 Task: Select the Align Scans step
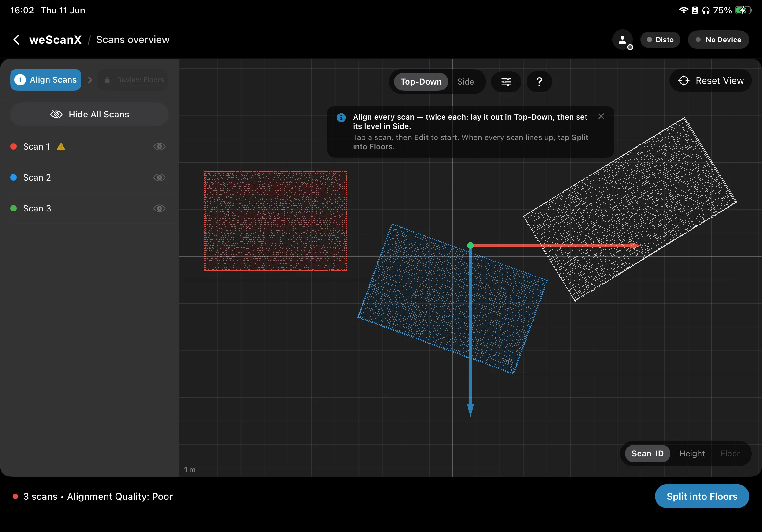[x=46, y=80]
